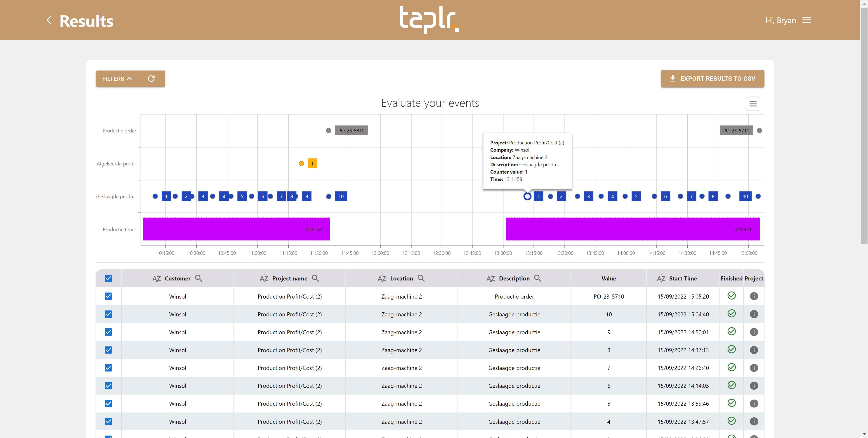Sort Project name with AZ icon
The height and width of the screenshot is (438, 868).
click(x=264, y=278)
